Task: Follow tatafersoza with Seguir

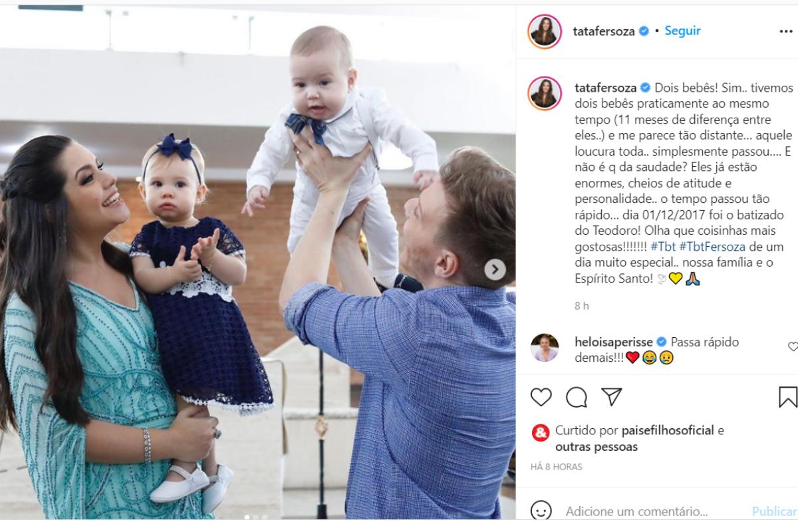Action: click(x=682, y=31)
